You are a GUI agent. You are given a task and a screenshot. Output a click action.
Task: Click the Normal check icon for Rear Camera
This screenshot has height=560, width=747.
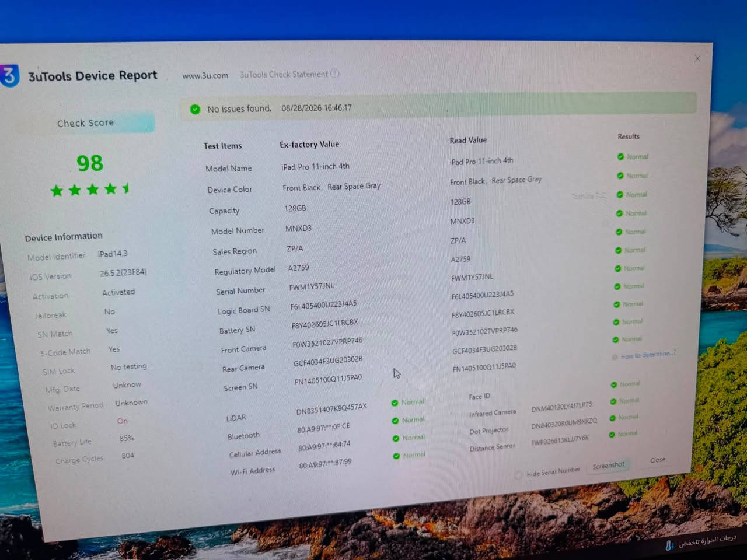pos(615,339)
